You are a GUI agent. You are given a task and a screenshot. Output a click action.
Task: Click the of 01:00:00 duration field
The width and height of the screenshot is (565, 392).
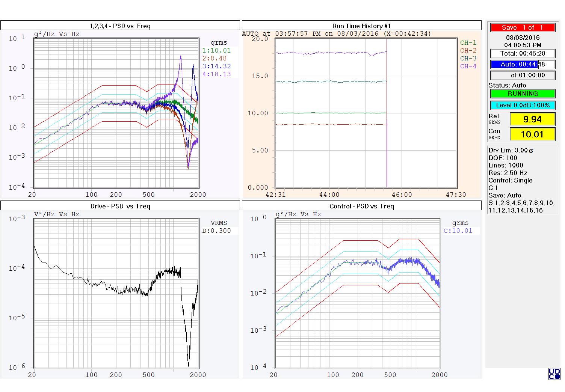523,75
